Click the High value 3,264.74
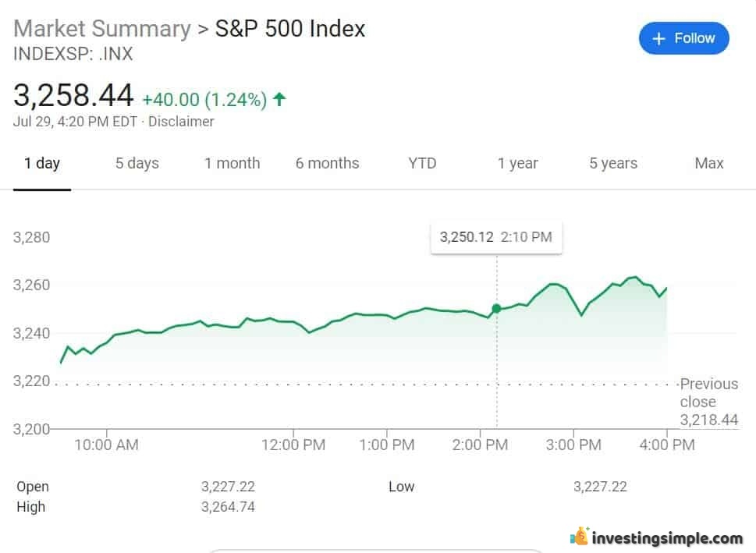The image size is (756, 553). (228, 507)
